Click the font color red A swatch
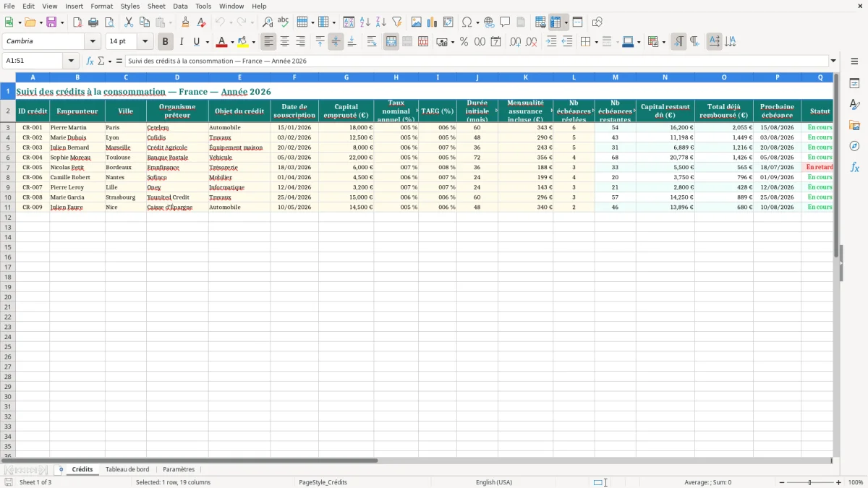The height and width of the screenshot is (488, 868). pos(222,42)
